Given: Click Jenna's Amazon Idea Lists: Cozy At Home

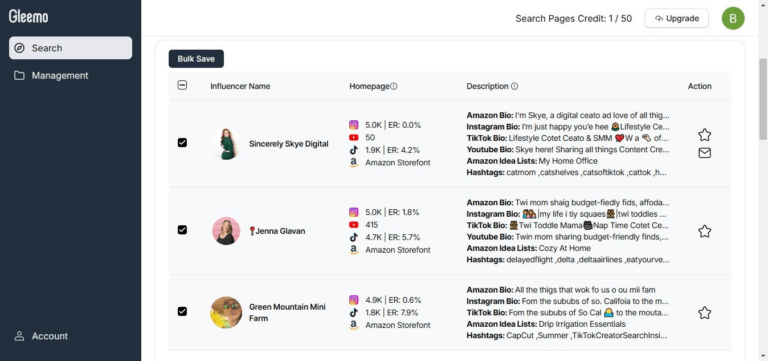Looking at the screenshot, I should tap(528, 248).
